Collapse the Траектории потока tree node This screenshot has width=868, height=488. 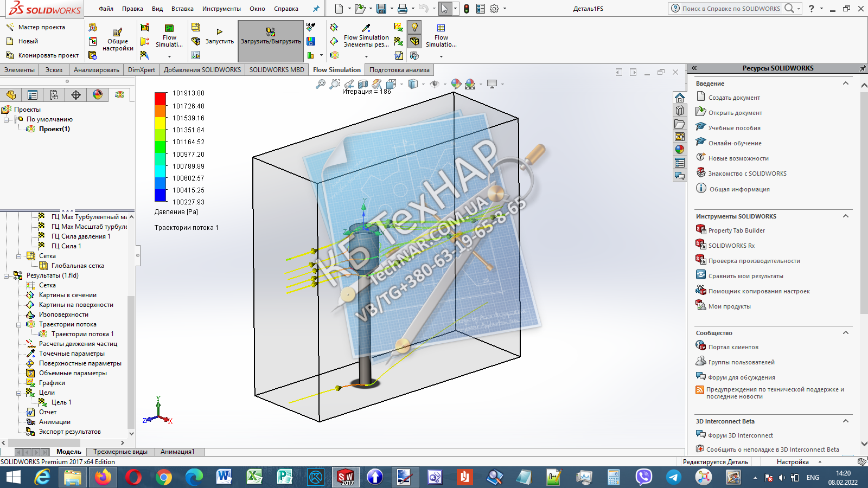tap(19, 324)
